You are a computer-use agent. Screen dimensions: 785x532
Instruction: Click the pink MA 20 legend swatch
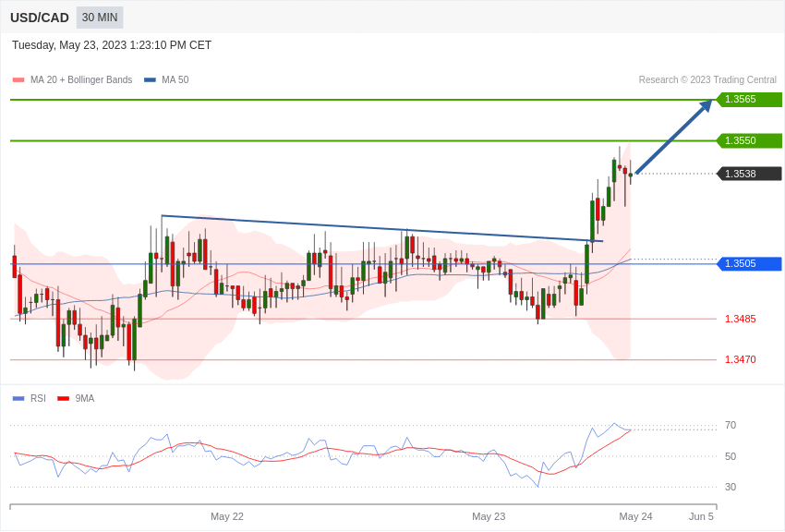point(18,80)
